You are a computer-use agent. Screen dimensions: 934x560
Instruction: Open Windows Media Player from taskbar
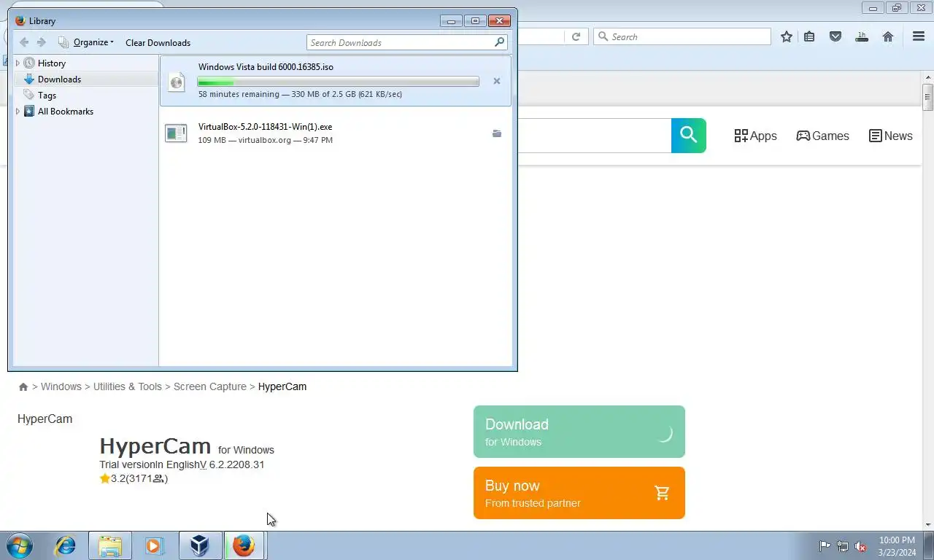(154, 545)
